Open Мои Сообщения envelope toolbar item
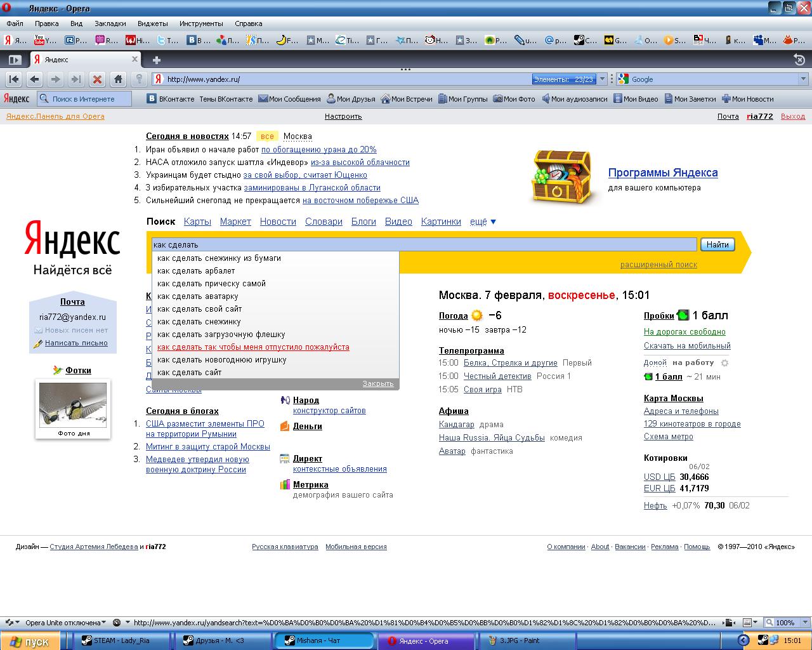 [x=289, y=98]
